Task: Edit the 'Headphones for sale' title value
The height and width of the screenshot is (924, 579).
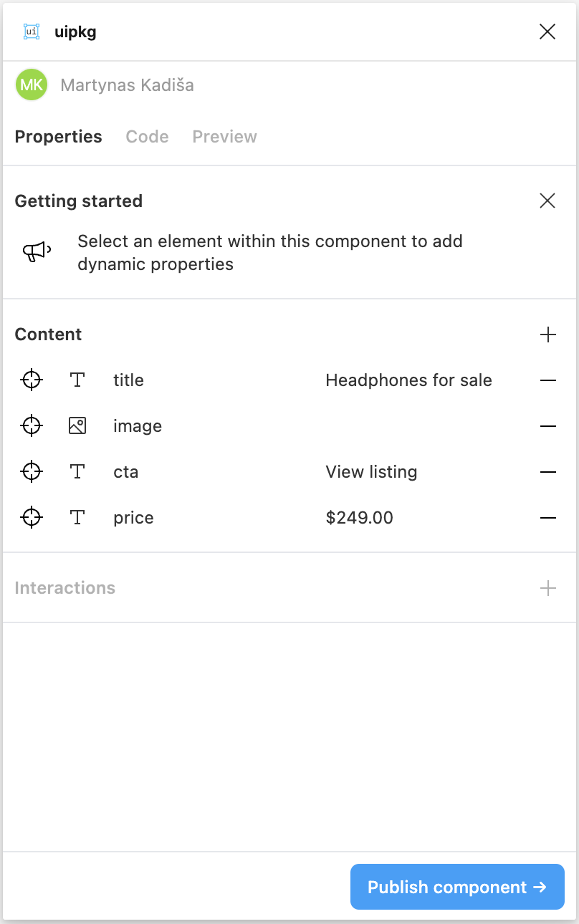Action: pyautogui.click(x=408, y=380)
